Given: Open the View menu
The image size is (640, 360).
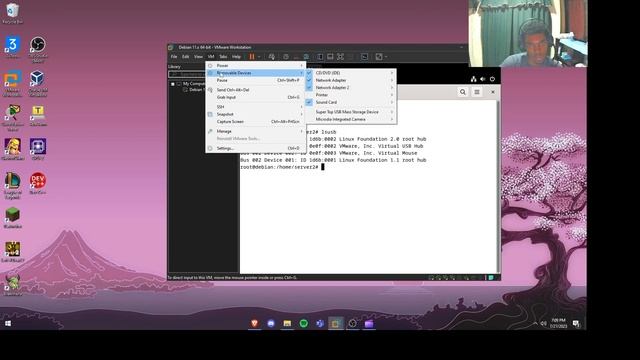Looking at the screenshot, I should [198, 57].
